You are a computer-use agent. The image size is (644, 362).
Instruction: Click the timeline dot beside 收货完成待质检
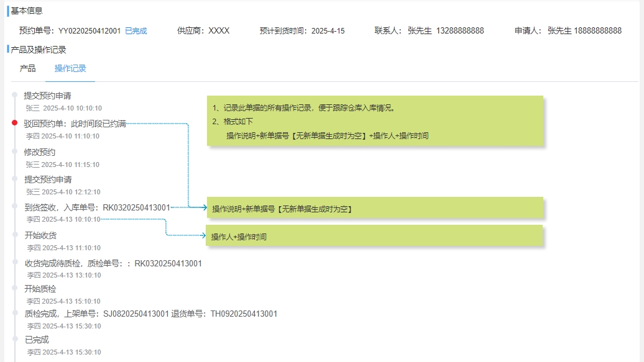point(15,262)
